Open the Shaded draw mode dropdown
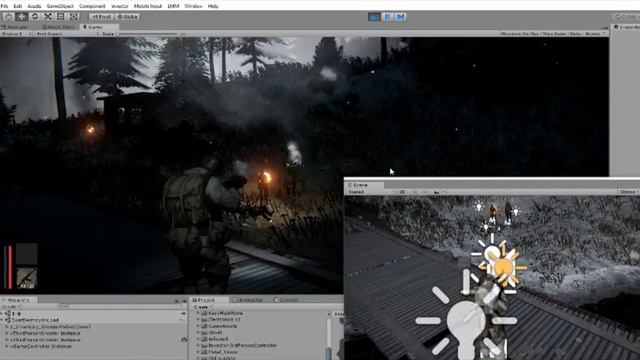This screenshot has height=360, width=640. point(370,192)
